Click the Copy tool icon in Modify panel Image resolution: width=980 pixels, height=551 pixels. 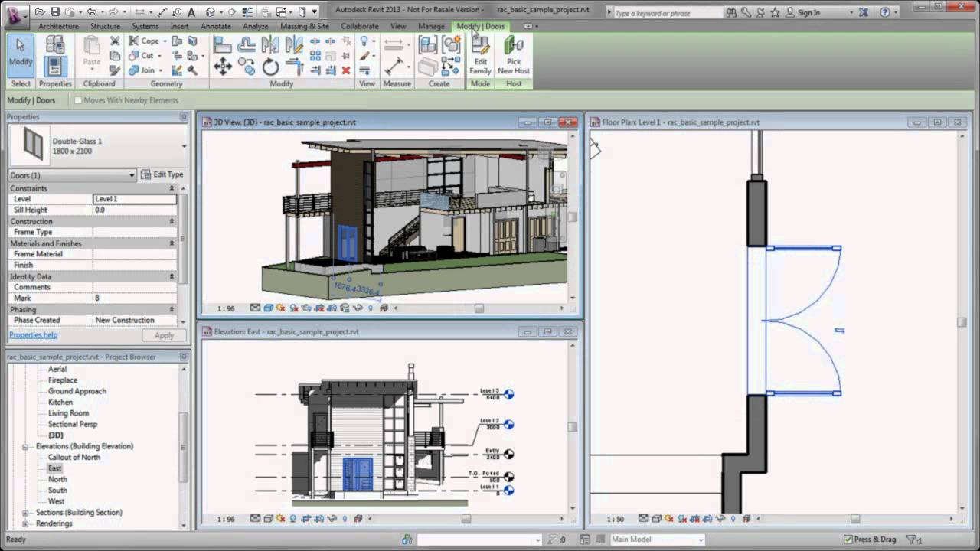[x=247, y=67]
